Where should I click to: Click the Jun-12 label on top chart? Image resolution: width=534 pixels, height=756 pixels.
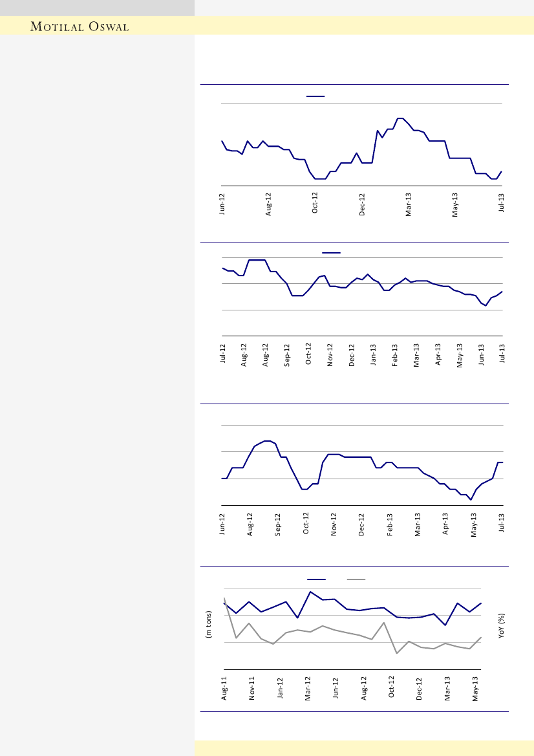[222, 203]
